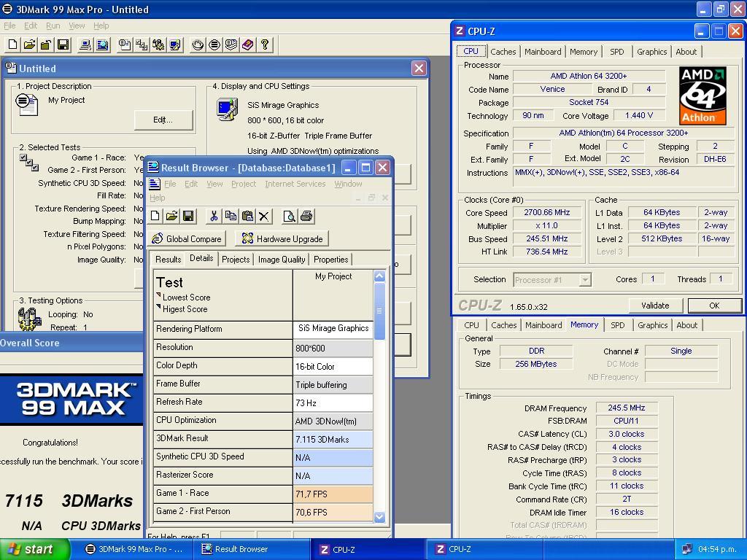This screenshot has width=747, height=560.
Task: Switch to Projects tab in Result Browser
Action: [x=236, y=260]
